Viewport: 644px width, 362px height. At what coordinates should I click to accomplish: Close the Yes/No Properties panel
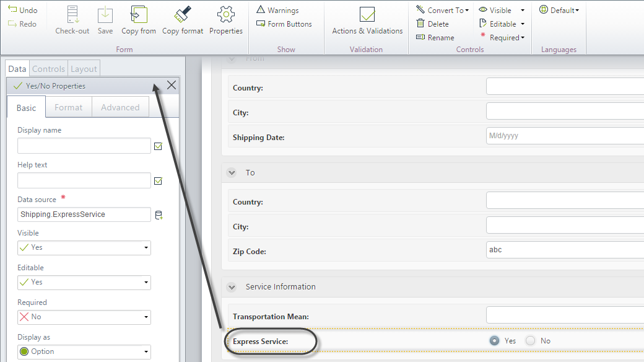point(172,85)
